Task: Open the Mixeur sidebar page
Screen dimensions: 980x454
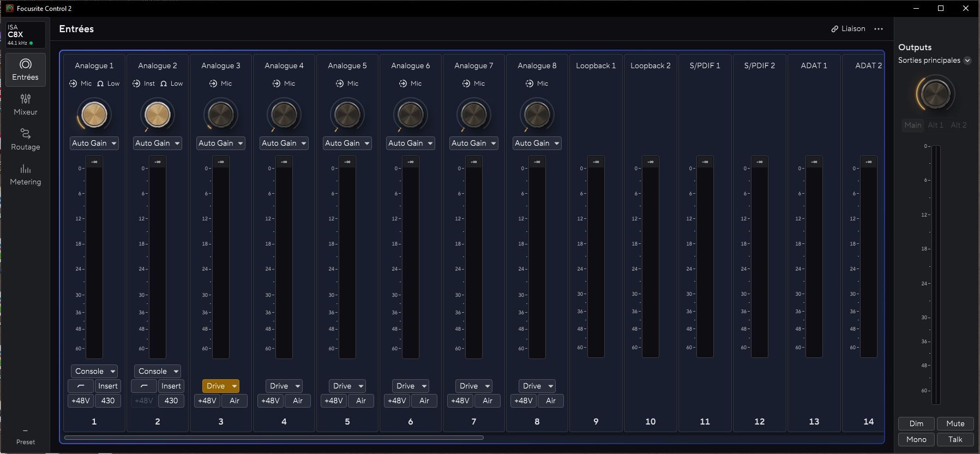Action: pyautogui.click(x=26, y=105)
